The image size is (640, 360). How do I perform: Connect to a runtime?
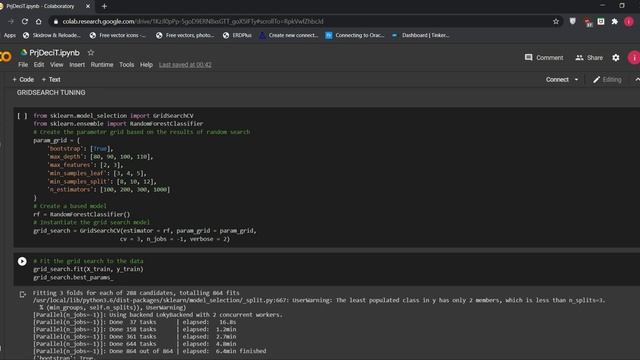tap(557, 80)
